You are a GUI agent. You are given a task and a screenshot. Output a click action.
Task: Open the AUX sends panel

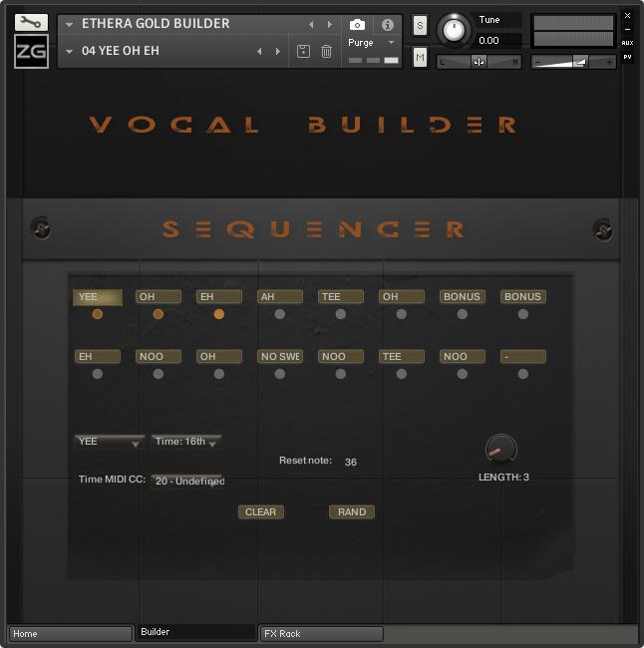tap(627, 43)
